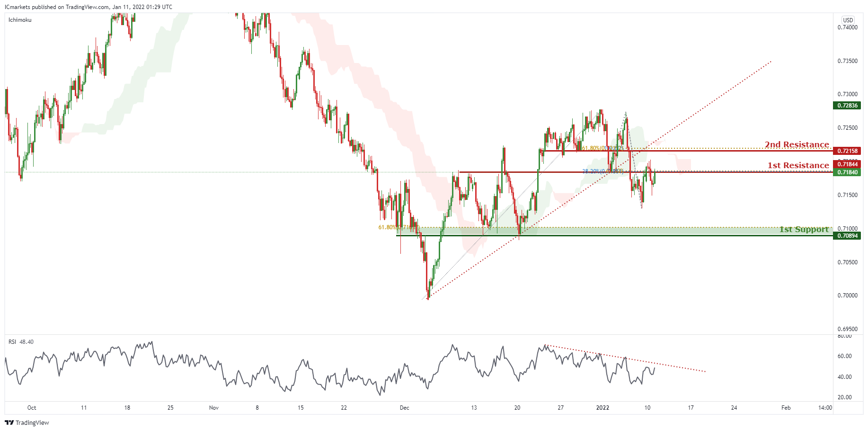
Task: Click the 0.74000 price axis value
Action: [x=847, y=27]
